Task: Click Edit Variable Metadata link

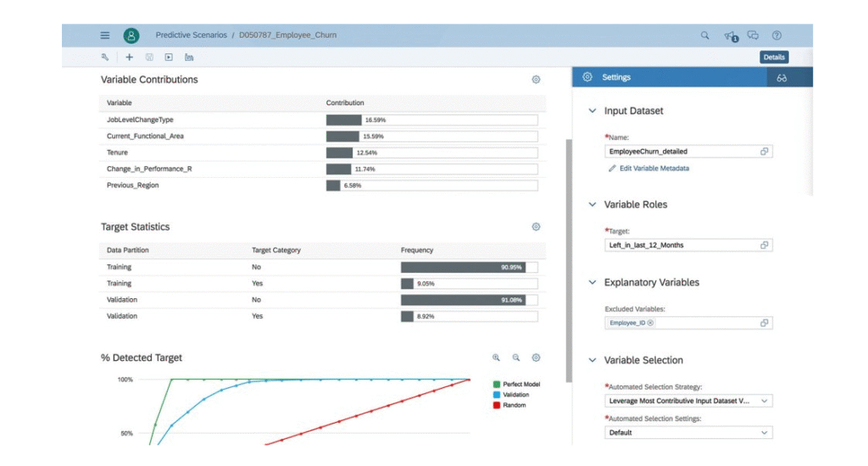Action: click(x=653, y=169)
